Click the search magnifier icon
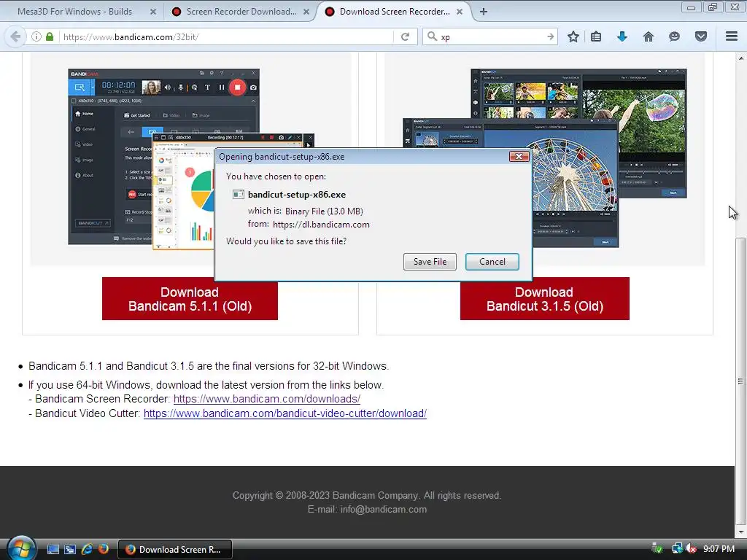The width and height of the screenshot is (747, 560). (432, 36)
